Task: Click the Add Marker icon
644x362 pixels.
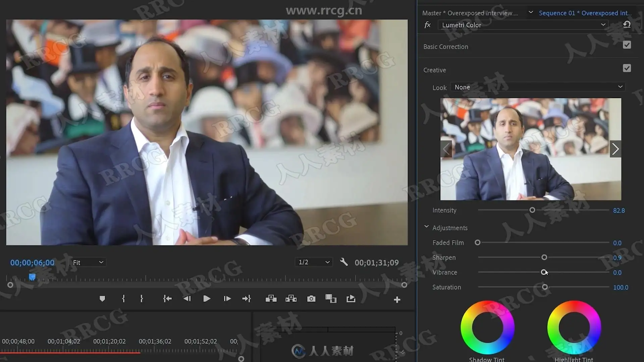Action: point(102,299)
